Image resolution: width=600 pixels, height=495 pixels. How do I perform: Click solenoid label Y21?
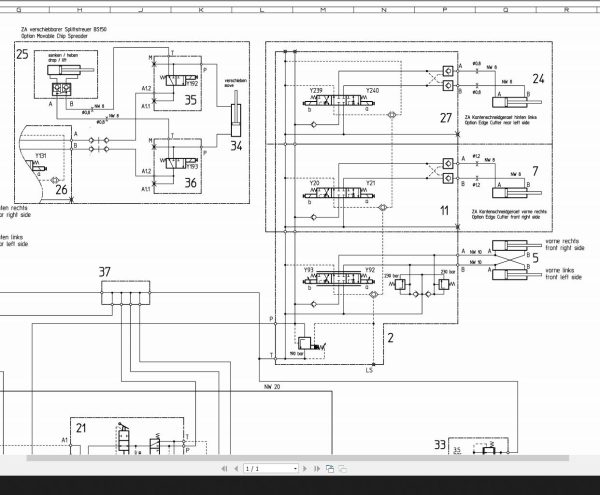click(370, 183)
